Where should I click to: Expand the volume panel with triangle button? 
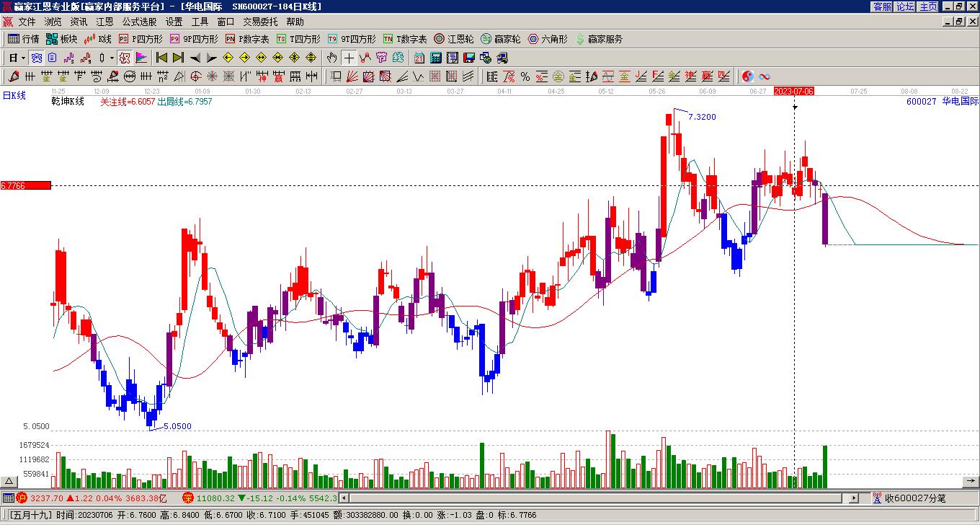tap(9, 482)
